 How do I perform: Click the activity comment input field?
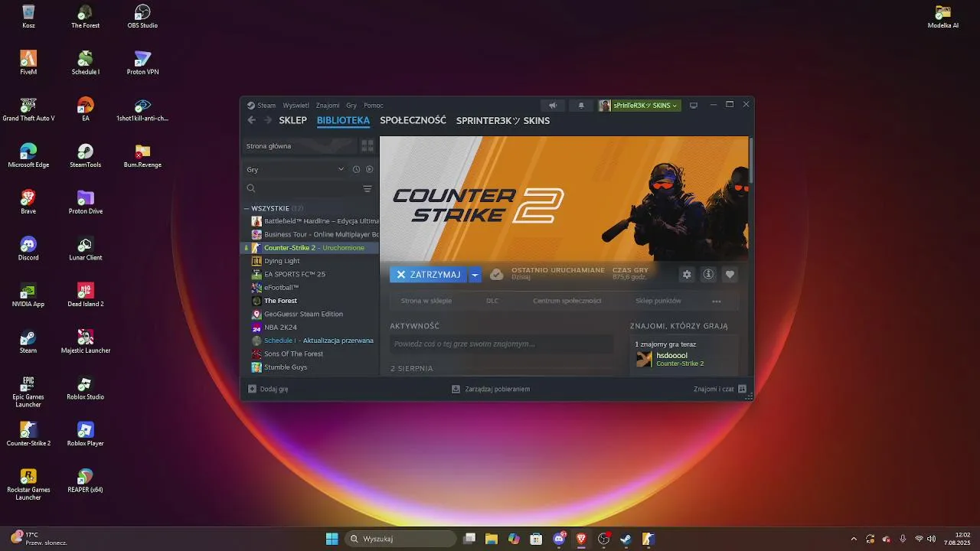coord(501,344)
